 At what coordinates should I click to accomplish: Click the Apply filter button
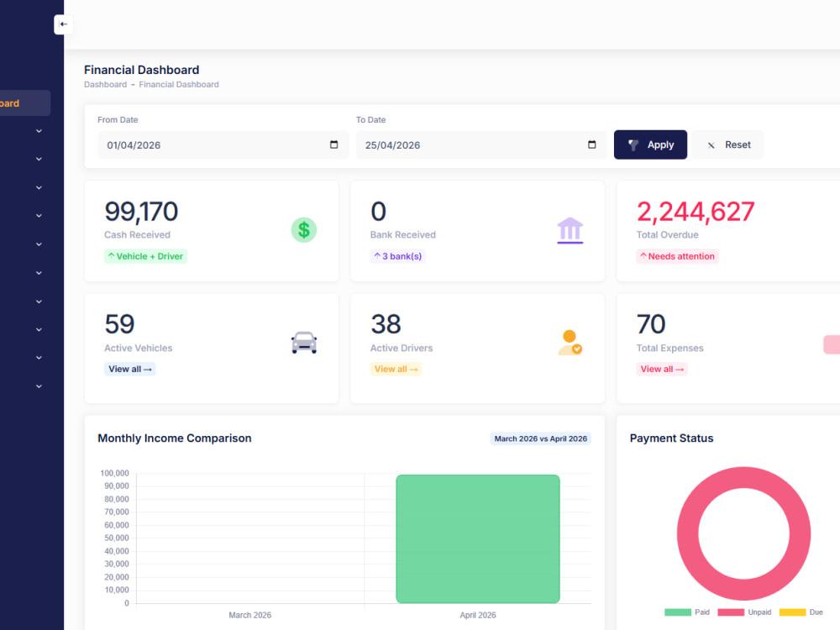point(650,144)
